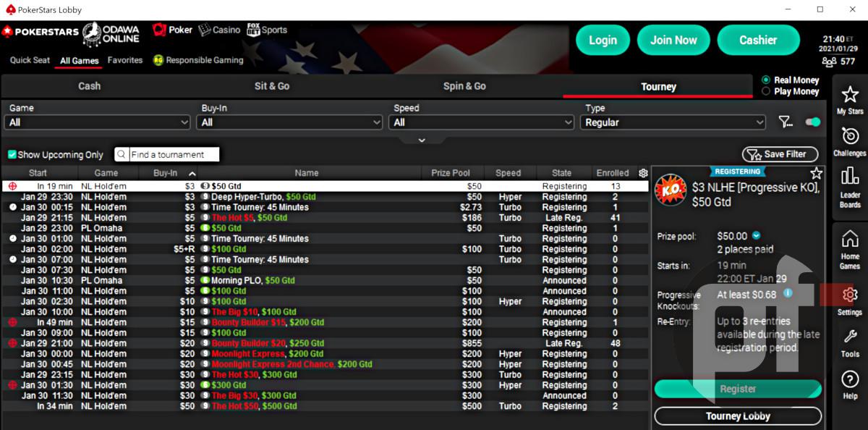The width and height of the screenshot is (868, 430).
Task: Click target icon on $300 Gtd row
Action: tap(12, 385)
